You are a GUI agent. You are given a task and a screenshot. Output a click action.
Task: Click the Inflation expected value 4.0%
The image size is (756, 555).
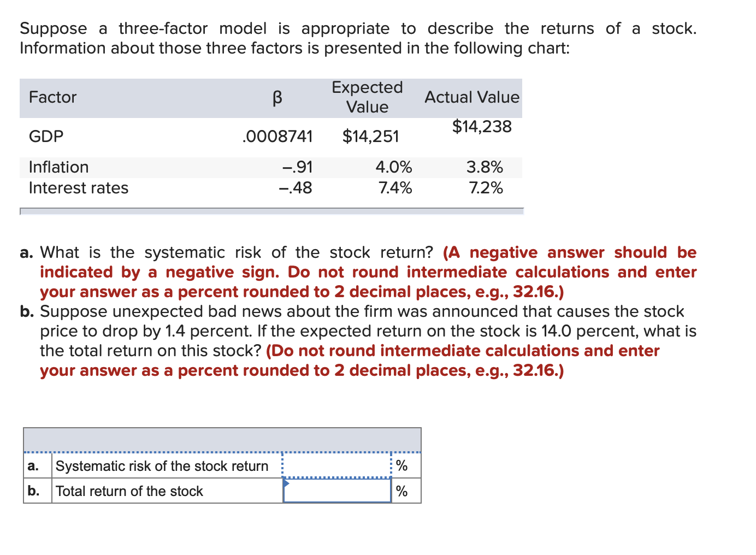point(394,167)
